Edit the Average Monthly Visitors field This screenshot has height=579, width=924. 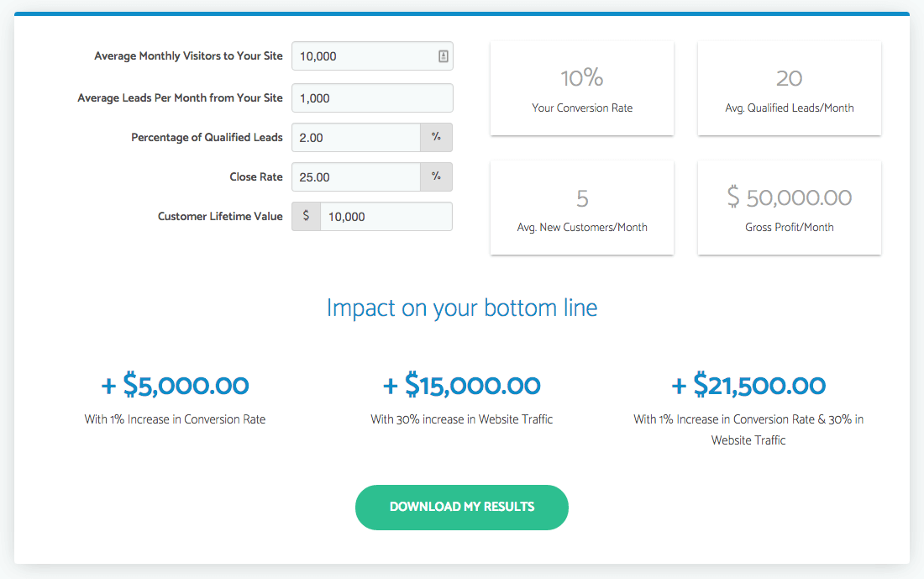[372, 56]
